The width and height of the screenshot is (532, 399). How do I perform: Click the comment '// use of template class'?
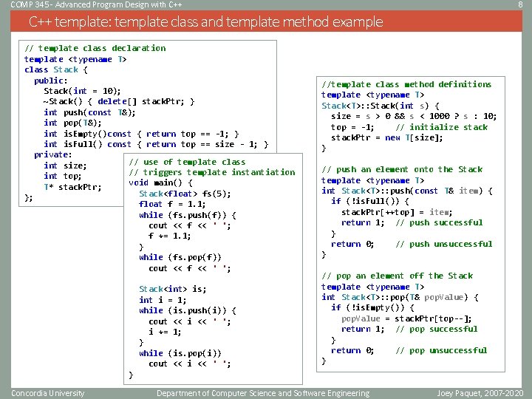[x=187, y=162]
